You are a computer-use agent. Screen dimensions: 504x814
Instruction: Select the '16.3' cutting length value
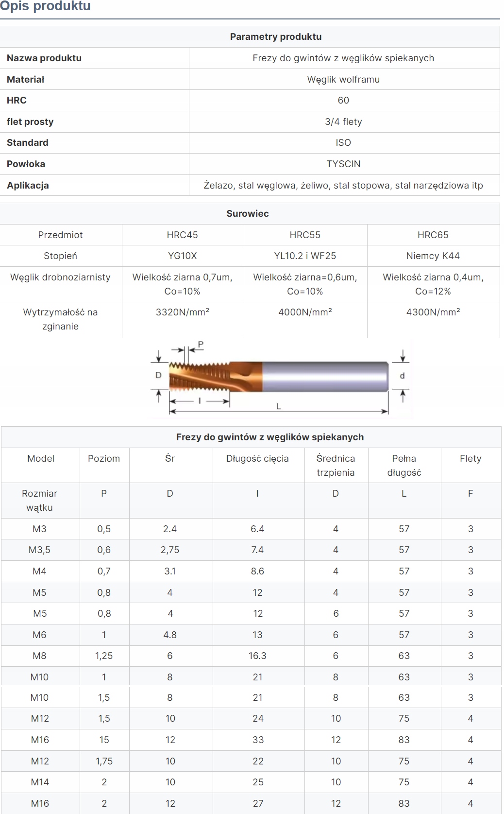coord(257,656)
